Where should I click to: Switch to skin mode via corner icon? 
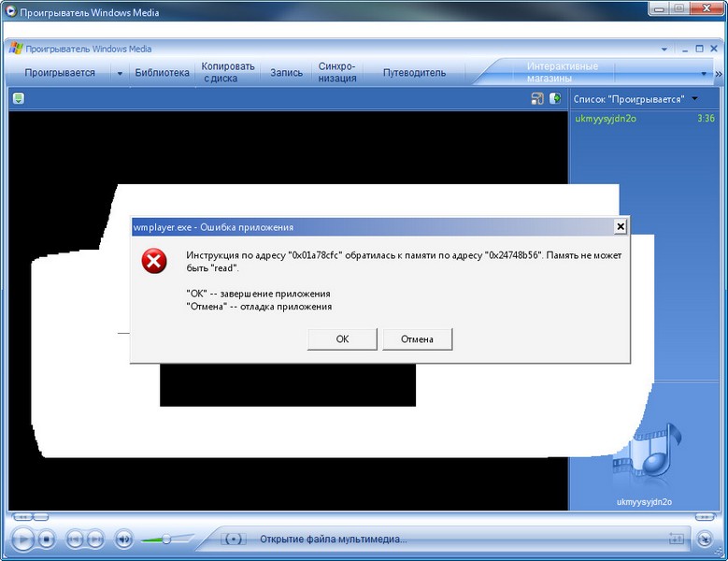tap(706, 539)
